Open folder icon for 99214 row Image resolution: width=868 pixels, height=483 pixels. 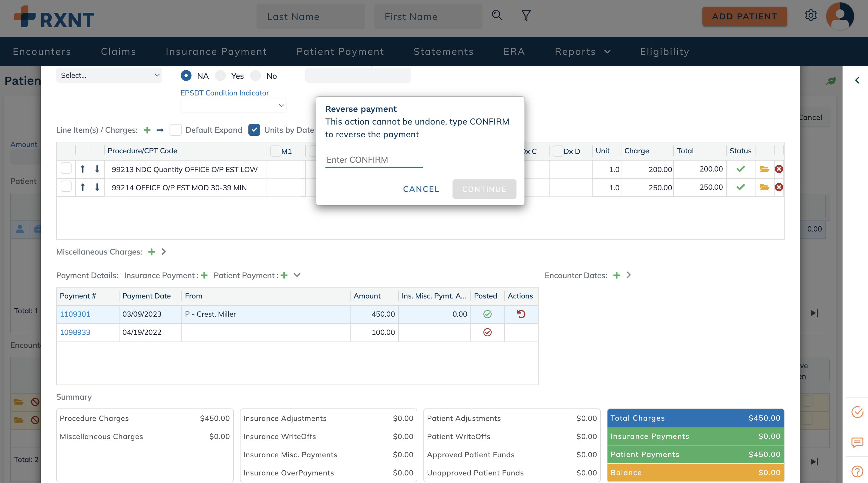764,187
